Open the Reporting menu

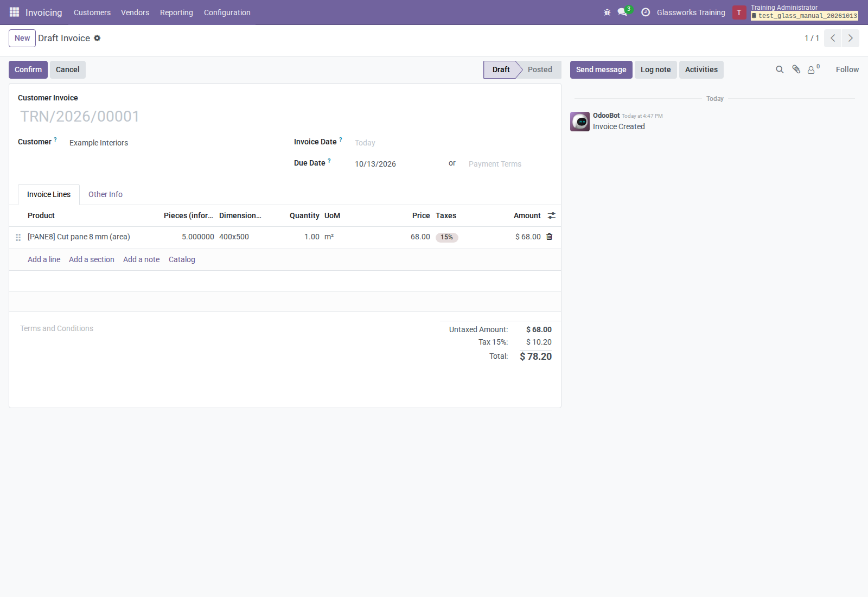(x=176, y=12)
